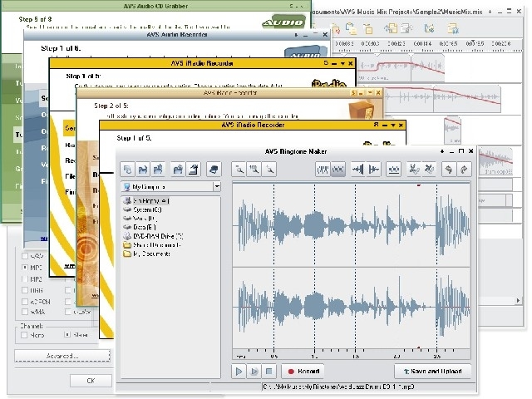The height and width of the screenshot is (399, 532).
Task: Click the 0.5 mark on Ringtone Maker time ruler
Action: point(274,357)
